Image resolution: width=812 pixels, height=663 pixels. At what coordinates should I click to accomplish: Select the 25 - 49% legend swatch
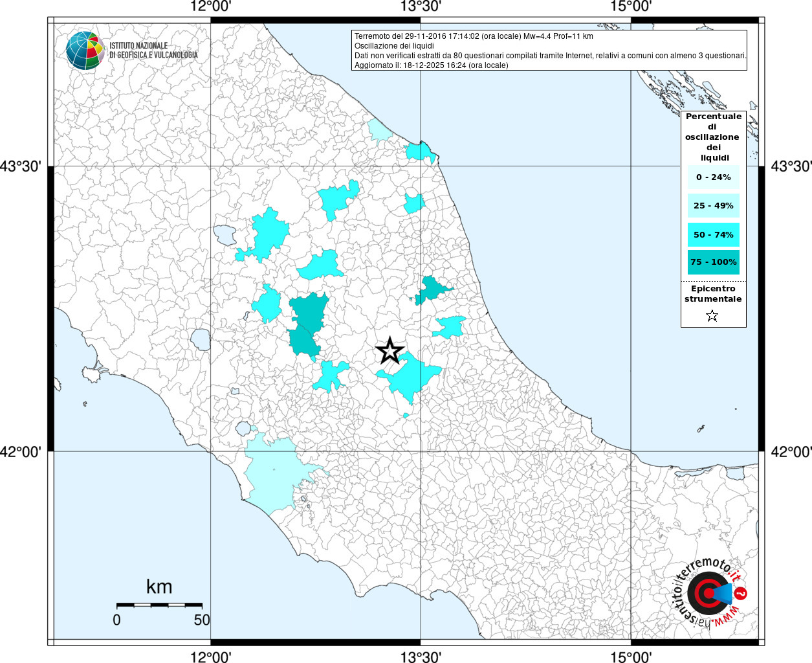714,206
